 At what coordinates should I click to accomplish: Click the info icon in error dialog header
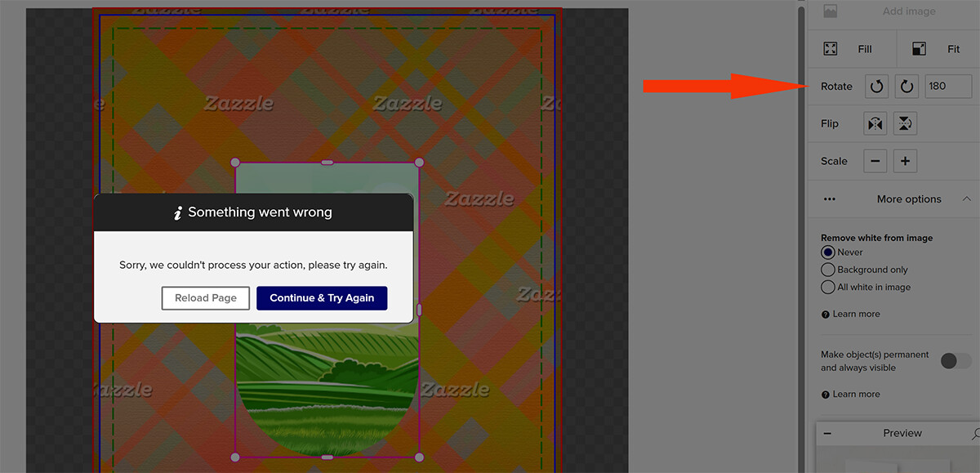tap(177, 212)
